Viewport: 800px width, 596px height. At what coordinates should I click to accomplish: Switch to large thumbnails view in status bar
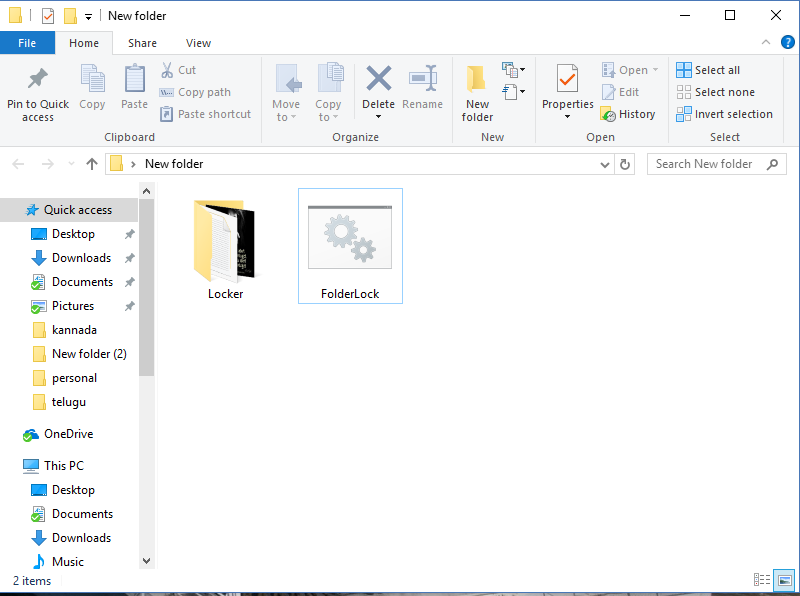click(783, 580)
